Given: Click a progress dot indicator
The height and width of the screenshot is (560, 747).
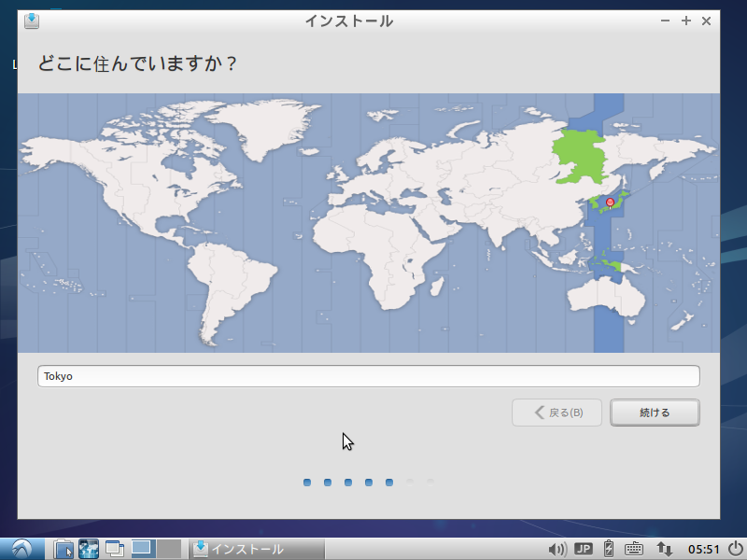Looking at the screenshot, I should click(347, 483).
